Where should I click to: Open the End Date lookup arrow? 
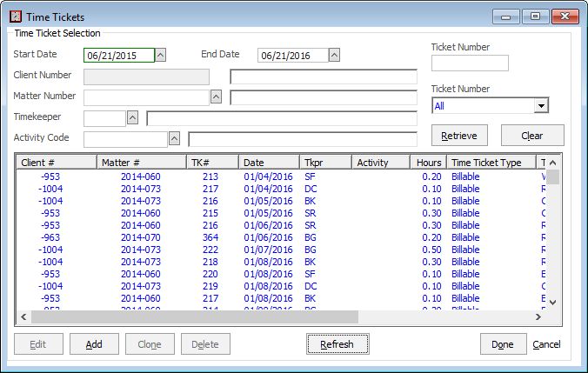click(x=335, y=56)
